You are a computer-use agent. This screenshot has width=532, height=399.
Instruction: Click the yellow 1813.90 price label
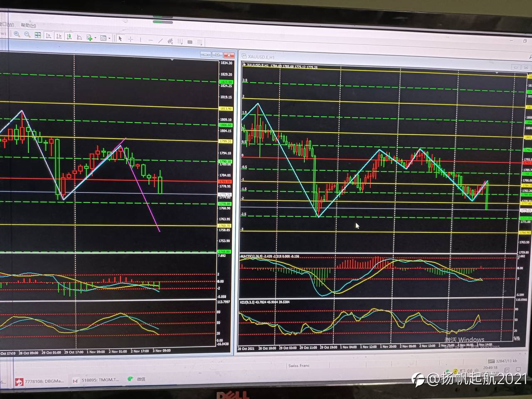pos(226,108)
